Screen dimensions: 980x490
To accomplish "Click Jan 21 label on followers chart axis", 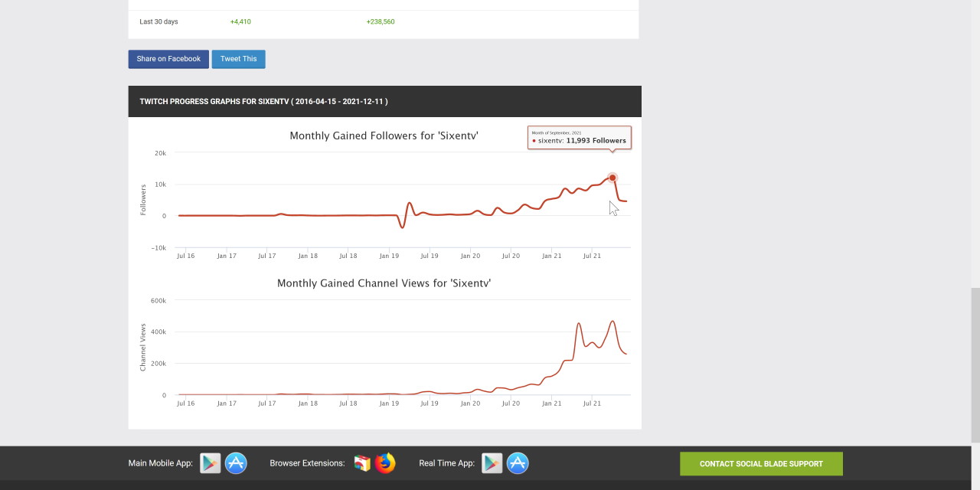I will click(x=551, y=256).
